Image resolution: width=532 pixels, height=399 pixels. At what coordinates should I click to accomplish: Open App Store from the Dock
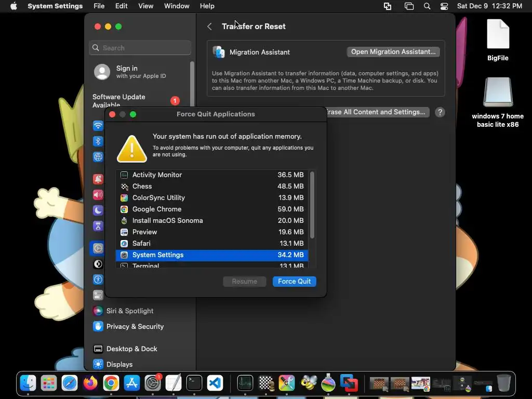coord(131,383)
